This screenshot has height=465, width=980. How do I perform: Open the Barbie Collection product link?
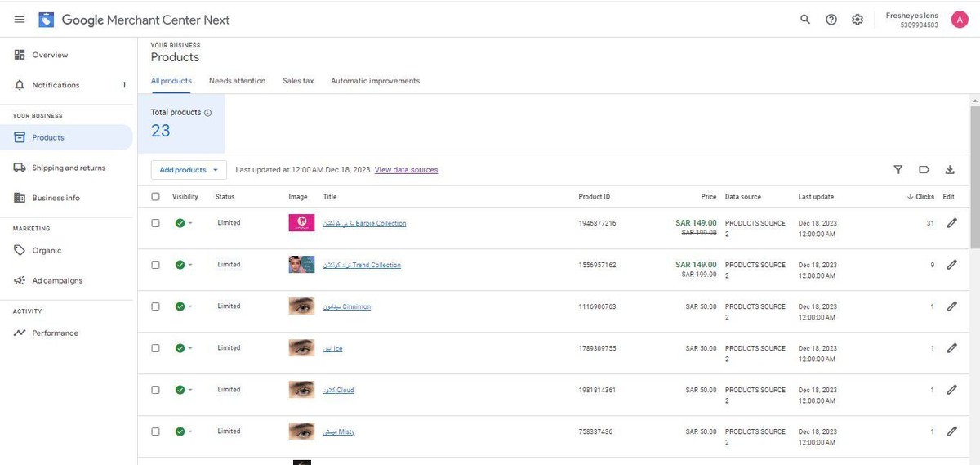[x=364, y=223]
